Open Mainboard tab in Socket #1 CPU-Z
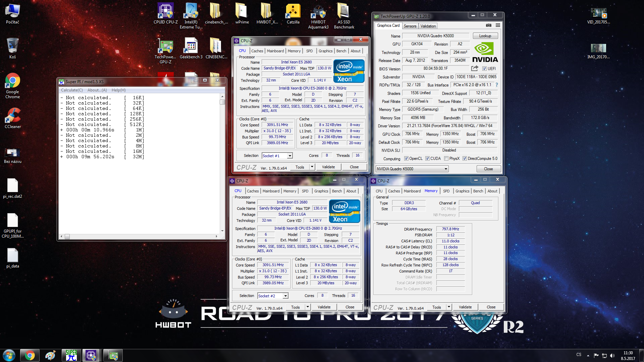 tap(275, 51)
